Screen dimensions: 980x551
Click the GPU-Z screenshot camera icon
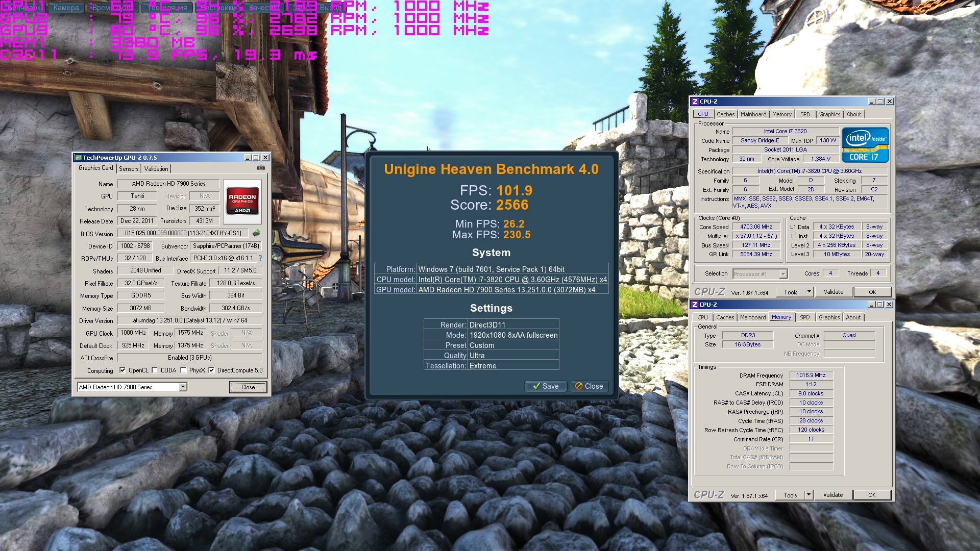coord(260,168)
